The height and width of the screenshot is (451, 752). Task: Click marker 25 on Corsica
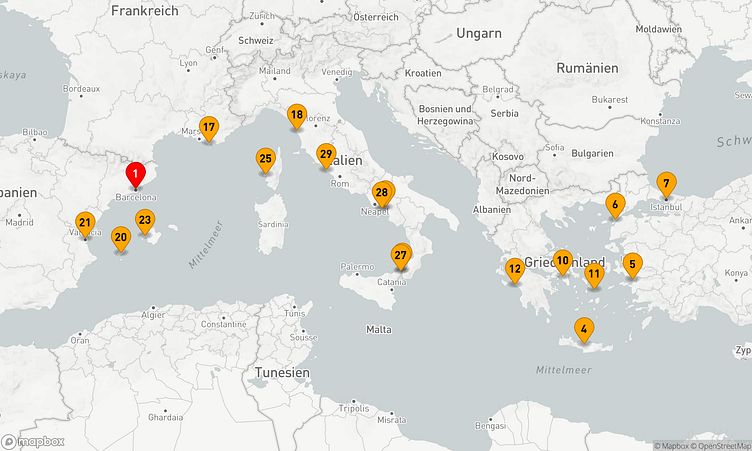[x=265, y=159]
